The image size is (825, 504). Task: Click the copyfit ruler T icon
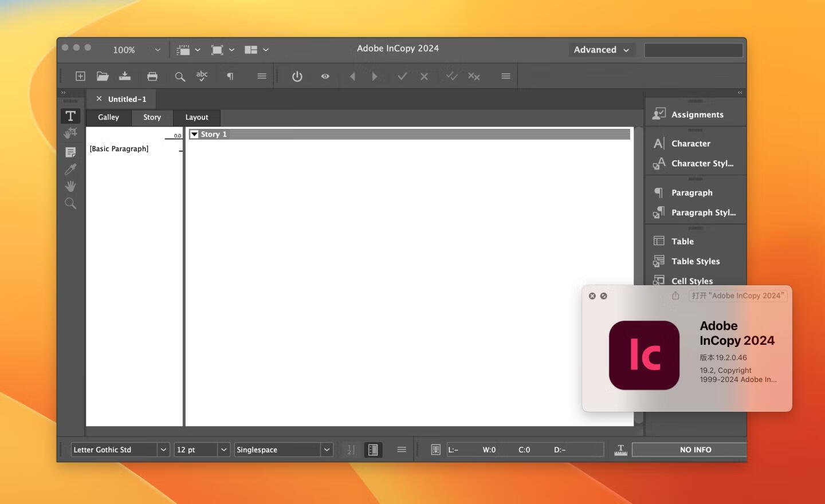[x=620, y=450]
